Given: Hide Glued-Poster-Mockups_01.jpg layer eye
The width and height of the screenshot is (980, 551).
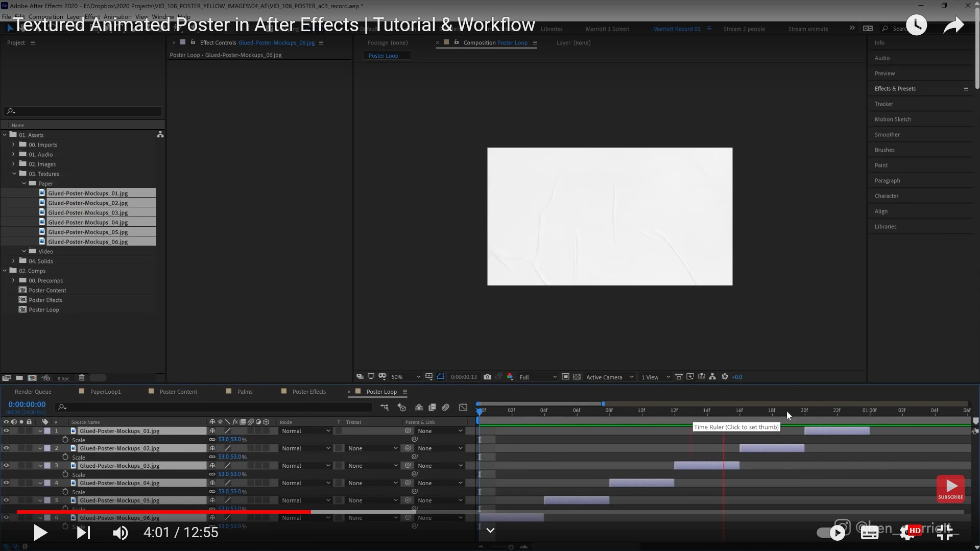Looking at the screenshot, I should pos(6,431).
